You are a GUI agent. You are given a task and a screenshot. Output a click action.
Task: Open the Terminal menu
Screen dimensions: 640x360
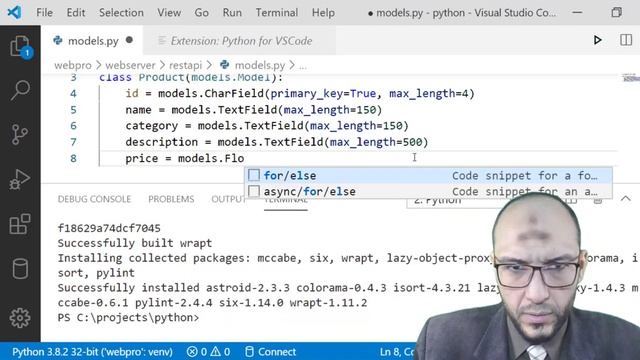[277, 13]
